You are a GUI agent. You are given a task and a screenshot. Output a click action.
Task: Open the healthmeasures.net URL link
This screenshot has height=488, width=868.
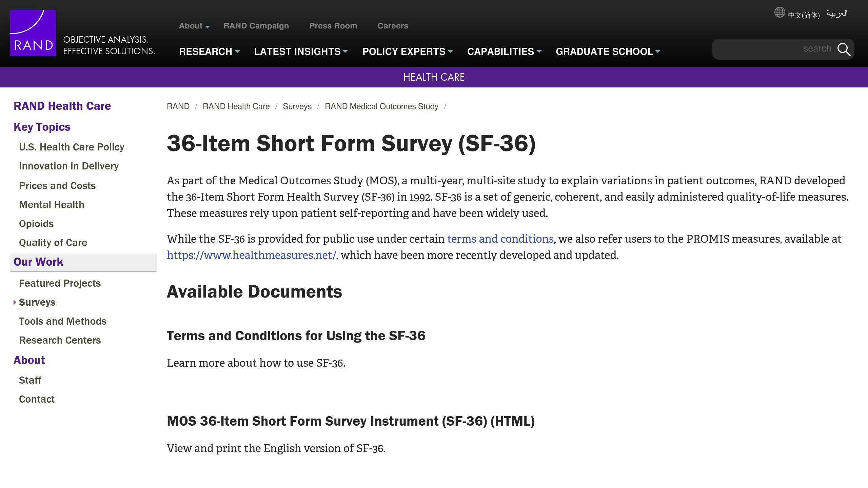pyautogui.click(x=251, y=255)
